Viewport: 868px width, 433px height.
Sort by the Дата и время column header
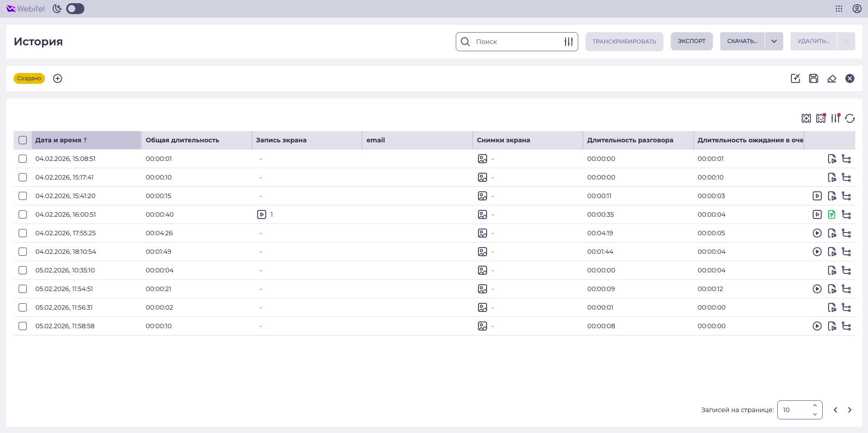pyautogui.click(x=86, y=140)
